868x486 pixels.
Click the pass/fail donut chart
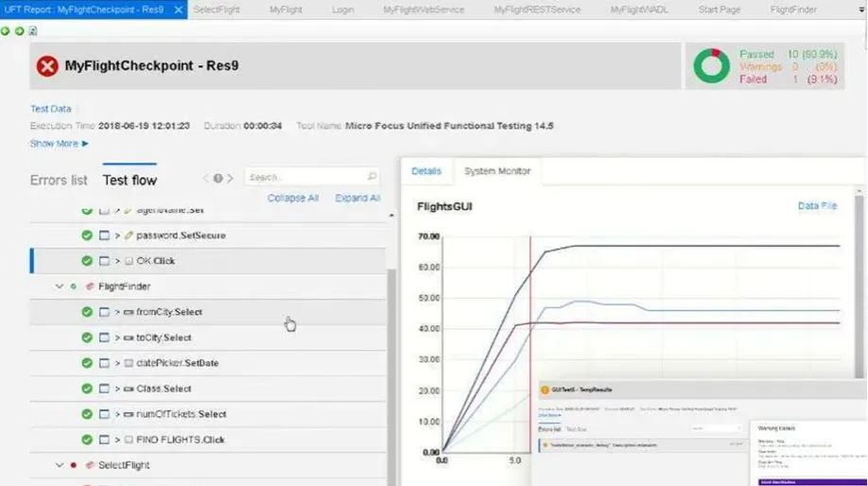pyautogui.click(x=711, y=66)
